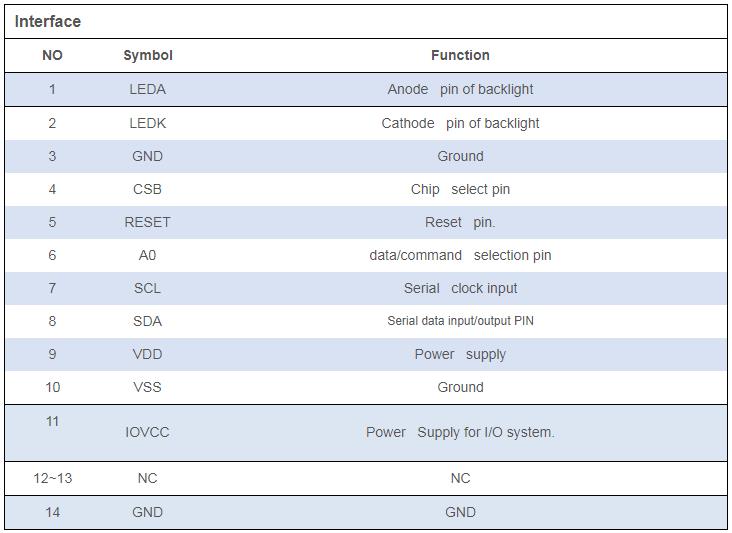
Task: Click the Interface table heading
Action: click(x=48, y=21)
